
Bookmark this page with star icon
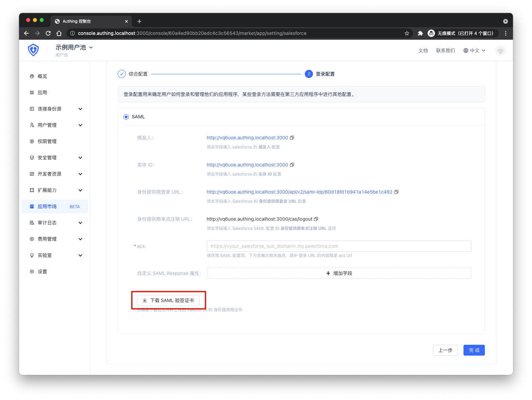[407, 33]
